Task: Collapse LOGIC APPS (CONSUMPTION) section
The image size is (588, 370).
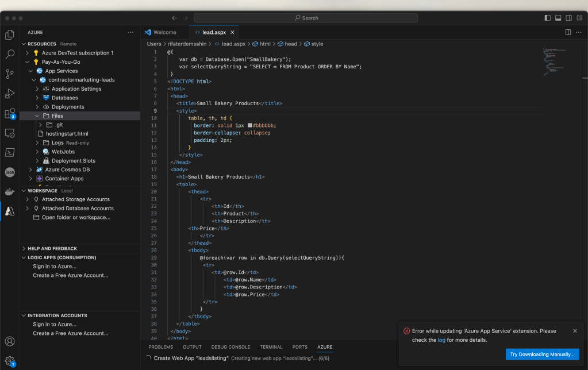Action: click(x=24, y=257)
